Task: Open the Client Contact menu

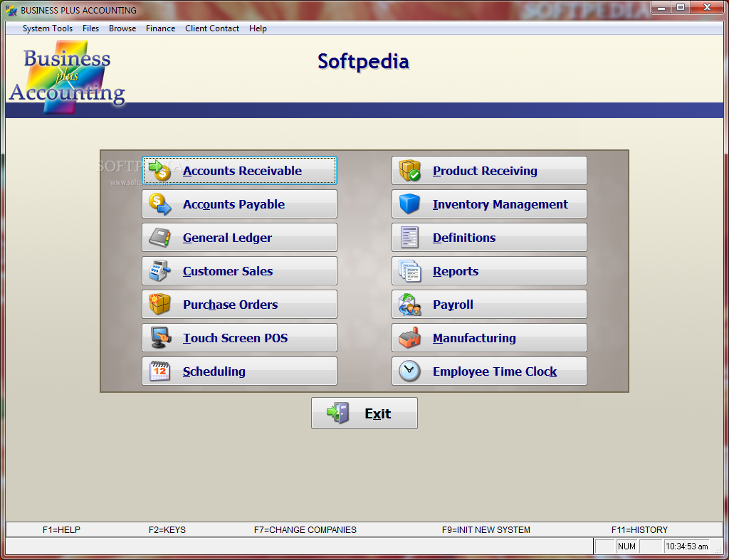Action: (212, 28)
